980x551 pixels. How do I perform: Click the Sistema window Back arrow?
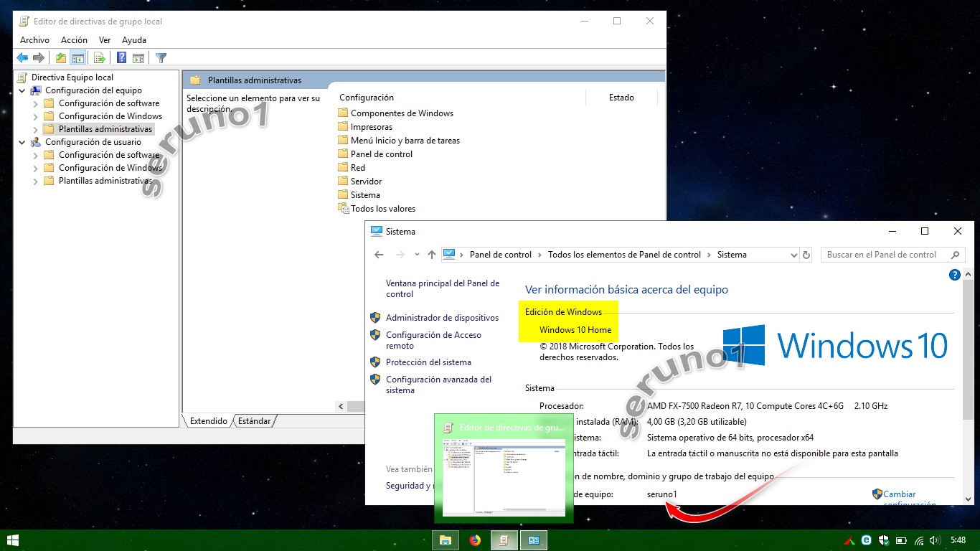pos(380,255)
